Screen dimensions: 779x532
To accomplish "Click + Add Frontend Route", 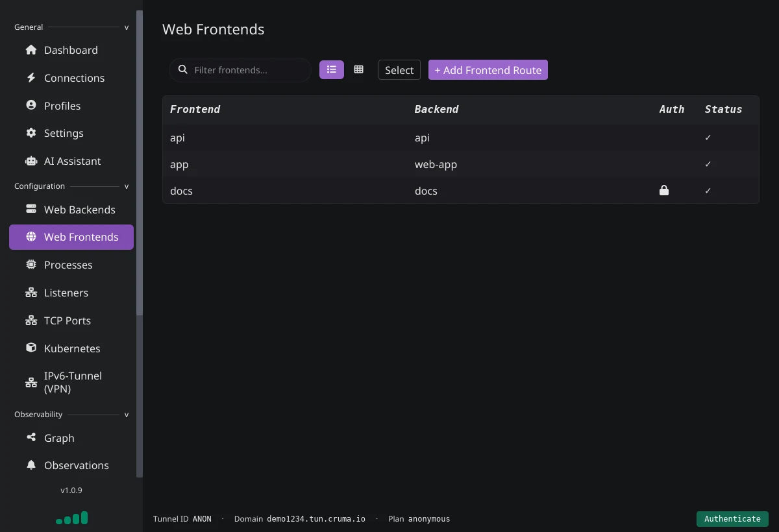I will [488, 70].
